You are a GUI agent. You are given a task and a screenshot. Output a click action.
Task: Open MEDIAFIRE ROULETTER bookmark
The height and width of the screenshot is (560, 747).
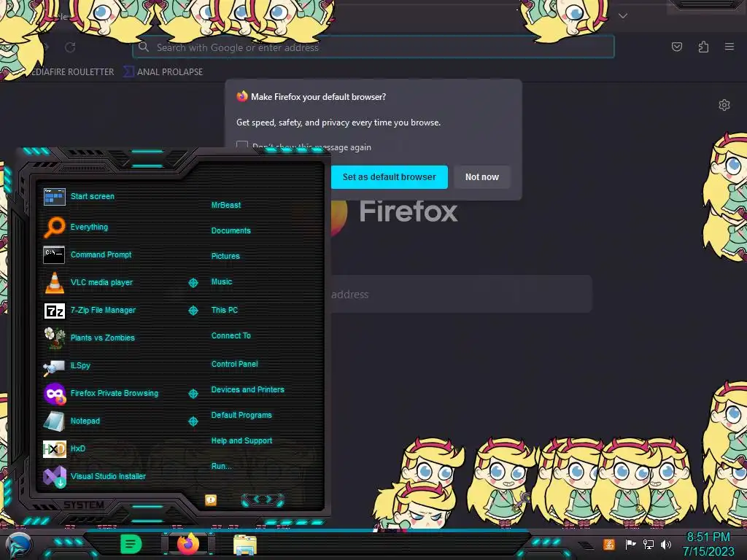[72, 72]
